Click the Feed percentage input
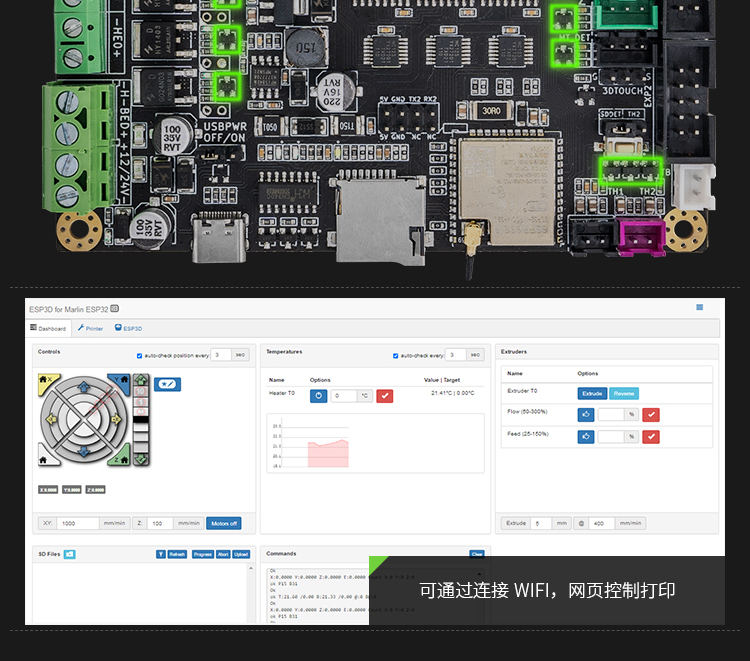Image resolution: width=750 pixels, height=661 pixels. pyautogui.click(x=611, y=437)
